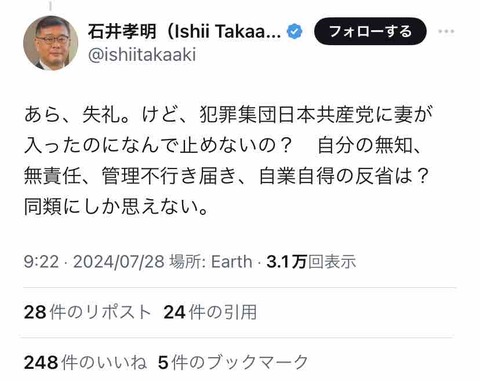Click the 5件のブックマーク bookmark count

pyautogui.click(x=233, y=363)
